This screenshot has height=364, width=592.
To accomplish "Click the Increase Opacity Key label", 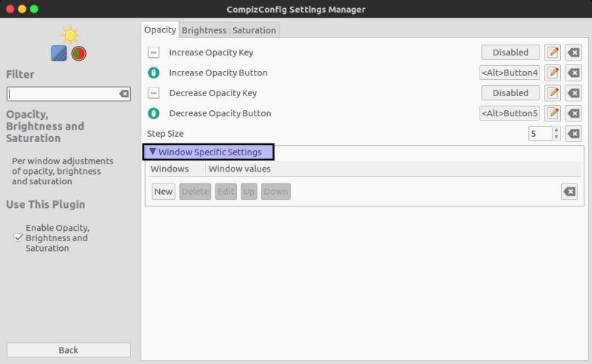I will (x=211, y=53).
